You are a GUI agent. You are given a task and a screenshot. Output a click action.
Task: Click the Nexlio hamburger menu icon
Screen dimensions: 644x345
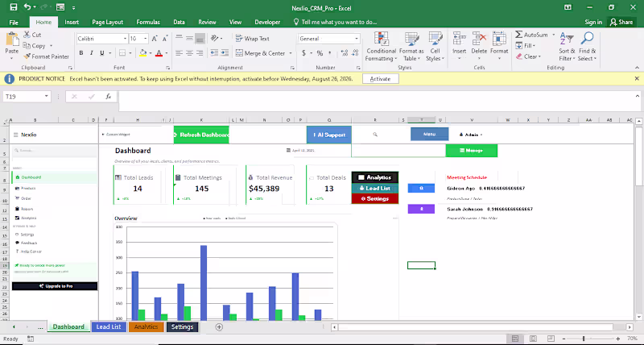pos(15,135)
